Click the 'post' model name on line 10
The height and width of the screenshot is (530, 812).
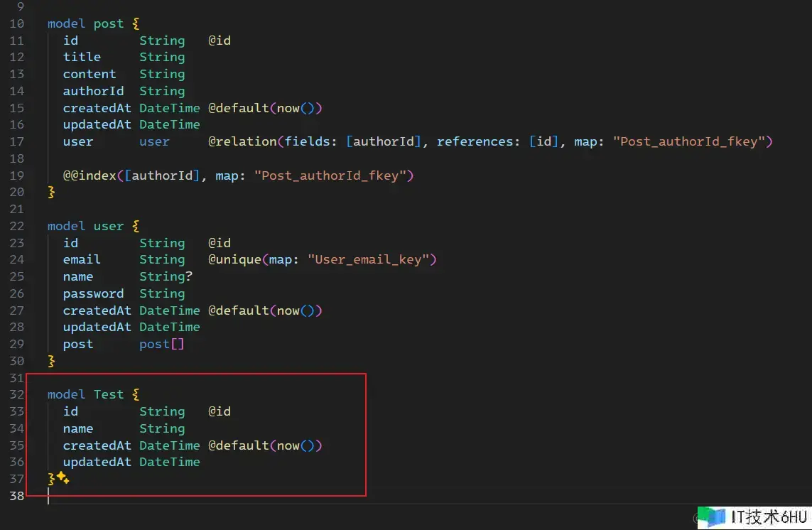[x=108, y=24]
